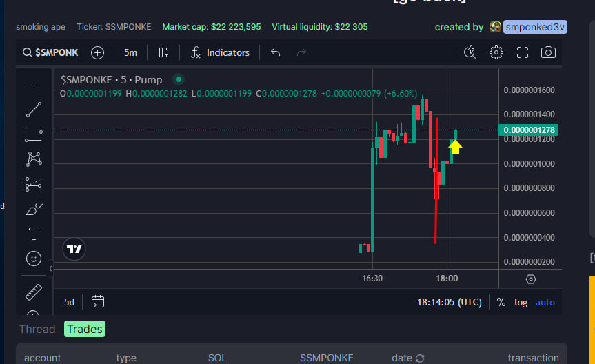Open chart settings gear icon
595x364 pixels.
click(x=496, y=52)
